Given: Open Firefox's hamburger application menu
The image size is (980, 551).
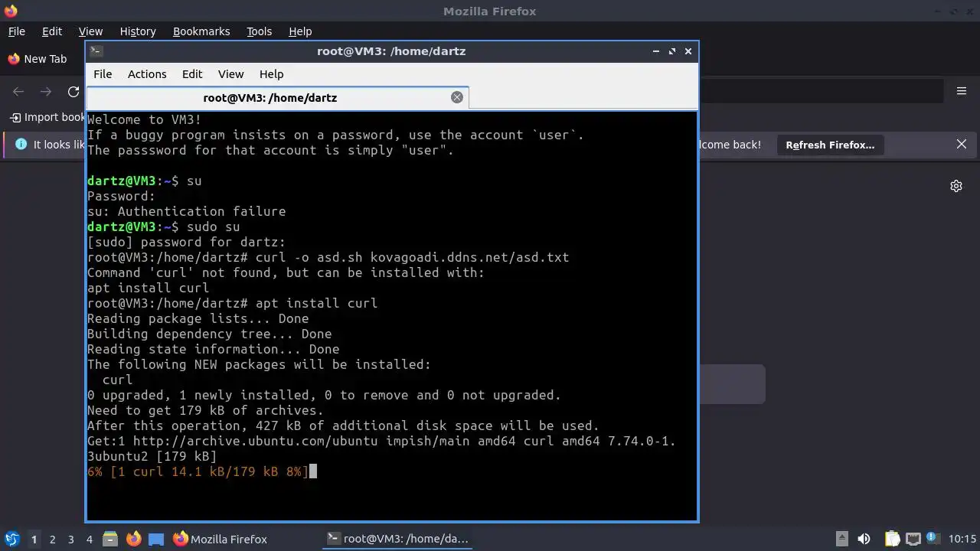Looking at the screenshot, I should coord(962,91).
